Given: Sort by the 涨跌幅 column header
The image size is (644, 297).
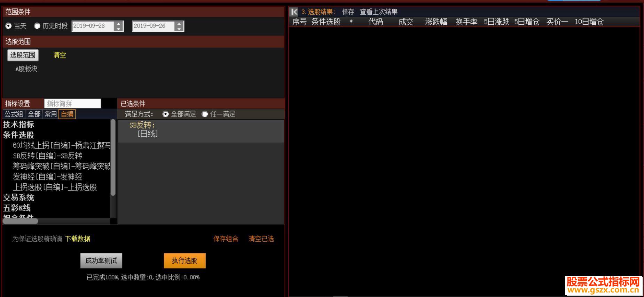Looking at the screenshot, I should tap(436, 22).
